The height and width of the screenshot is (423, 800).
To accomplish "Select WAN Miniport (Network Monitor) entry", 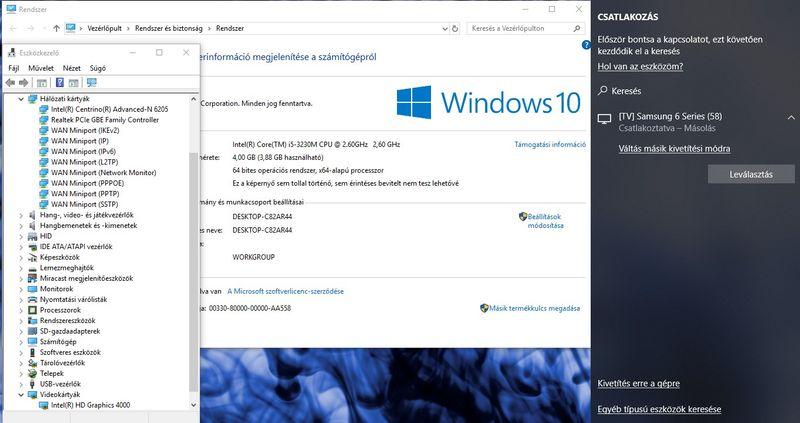I will tap(104, 172).
